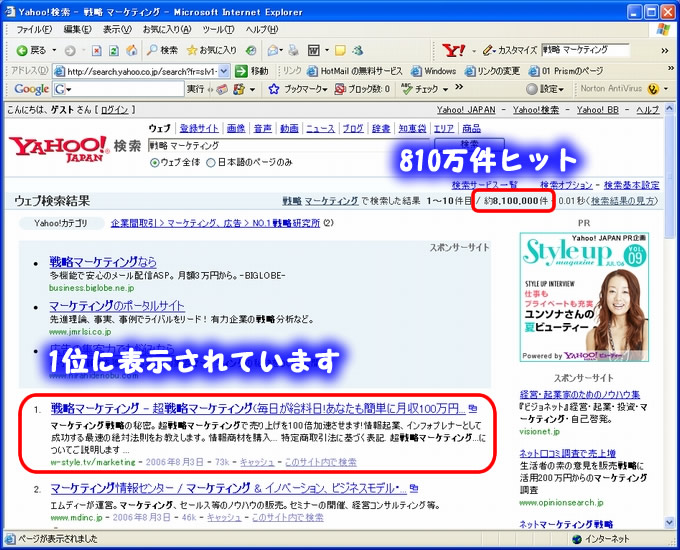
Task: Click the popup blocker (ブロック数) icon
Action: click(340, 89)
